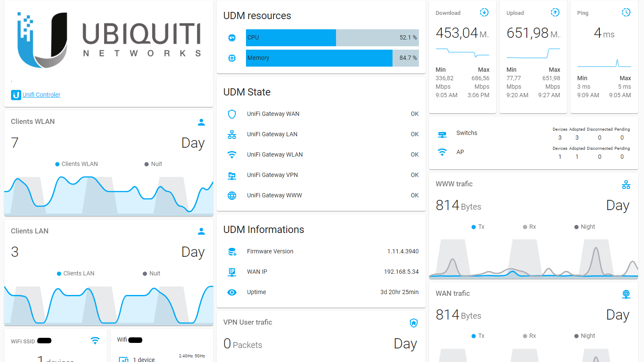
Task: Toggle Night legend in WAN trafic graph
Action: click(x=585, y=336)
